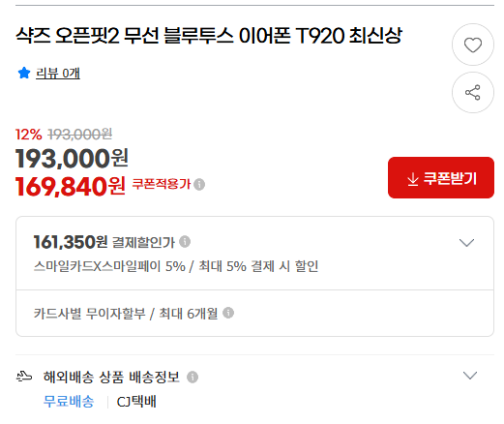
Task: Click the blue star review icon
Action: click(24, 73)
